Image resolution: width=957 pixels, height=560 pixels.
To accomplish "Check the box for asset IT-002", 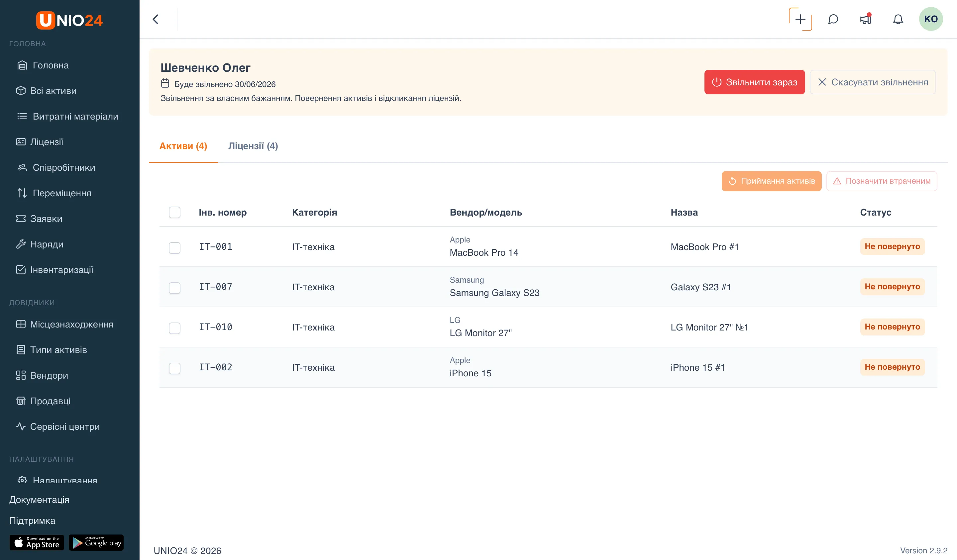I will (x=175, y=368).
